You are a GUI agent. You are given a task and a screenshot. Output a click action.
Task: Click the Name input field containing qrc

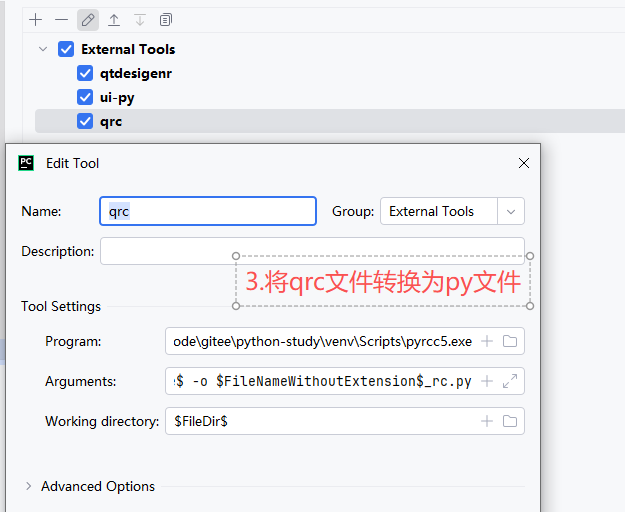[208, 211]
